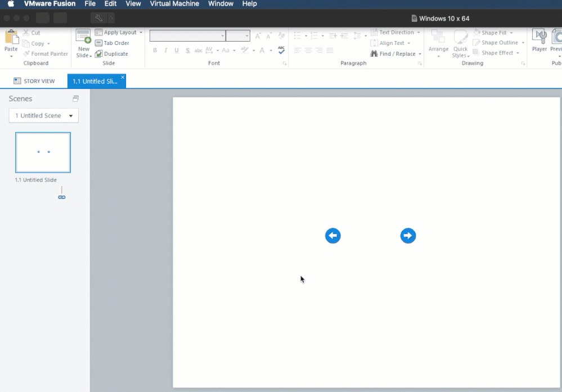Select the 1.1 Untitled Slide thumbnail
The image size is (562, 392).
tap(43, 152)
